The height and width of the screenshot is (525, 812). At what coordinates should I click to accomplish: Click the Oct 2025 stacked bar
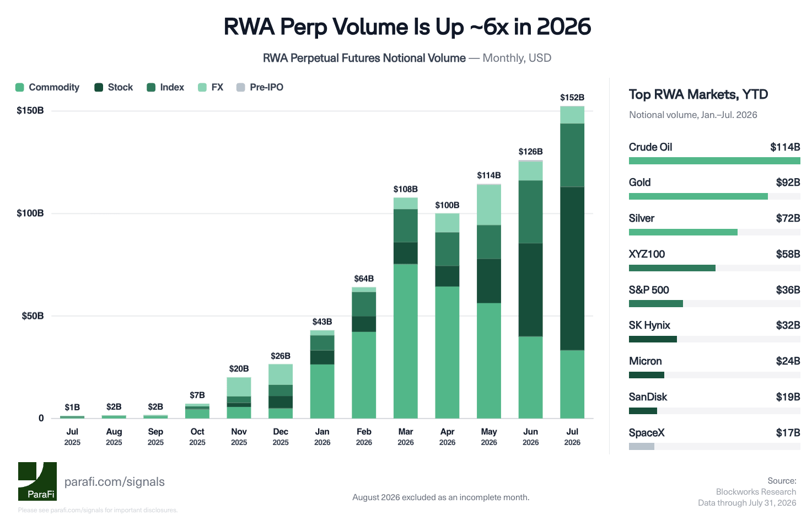click(197, 411)
